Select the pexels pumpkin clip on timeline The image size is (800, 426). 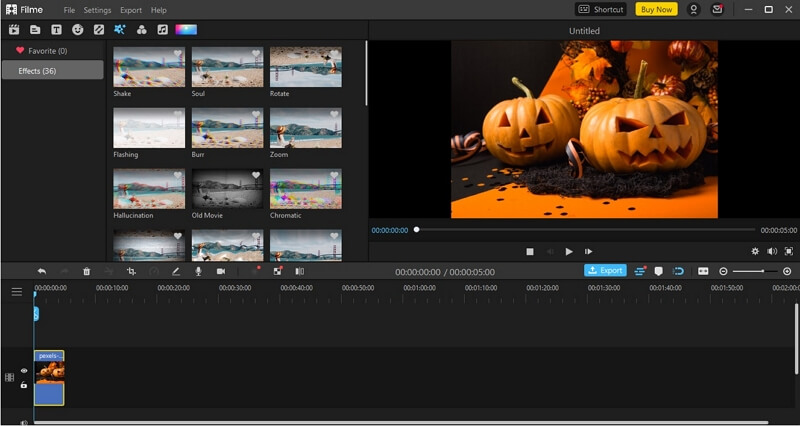tap(49, 378)
